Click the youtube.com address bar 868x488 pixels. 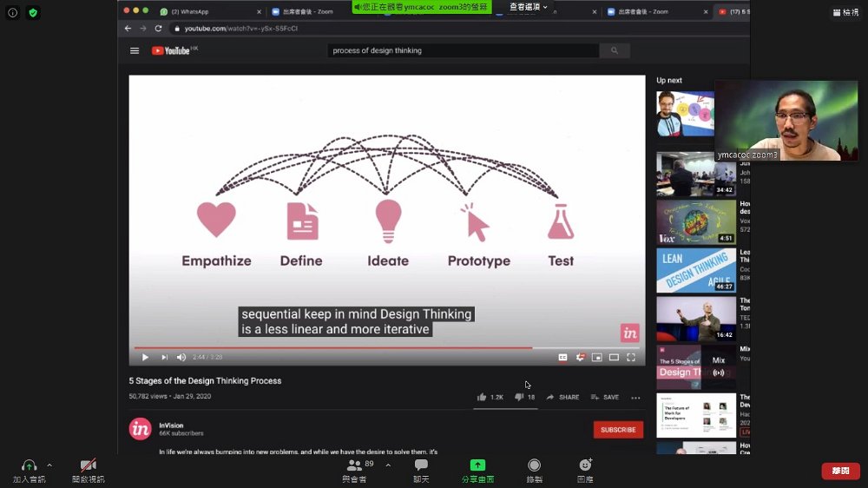(241, 29)
